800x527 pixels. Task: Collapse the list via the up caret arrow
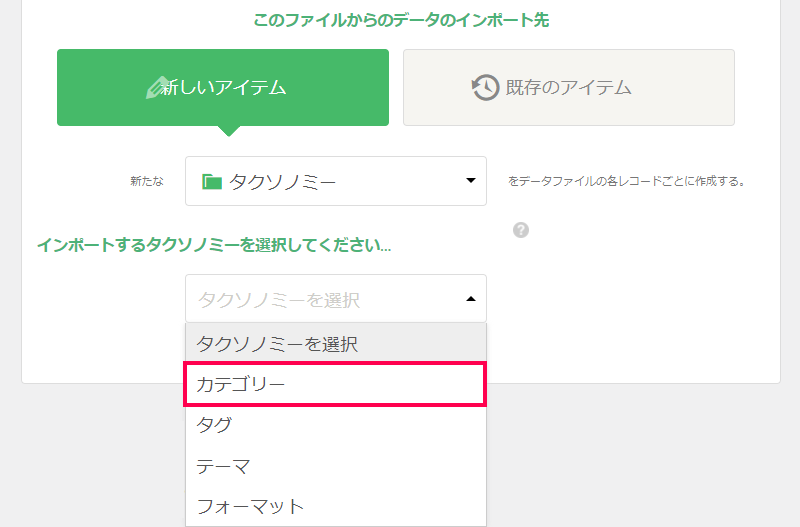471,299
